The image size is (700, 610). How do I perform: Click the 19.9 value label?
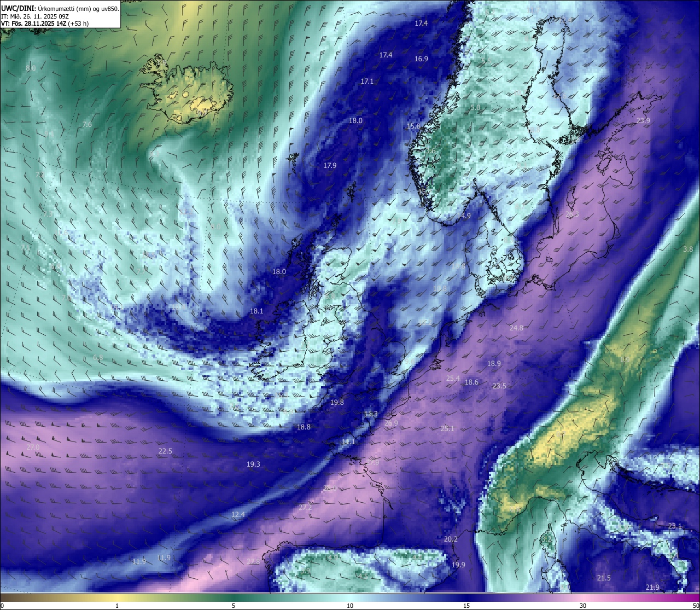458,565
